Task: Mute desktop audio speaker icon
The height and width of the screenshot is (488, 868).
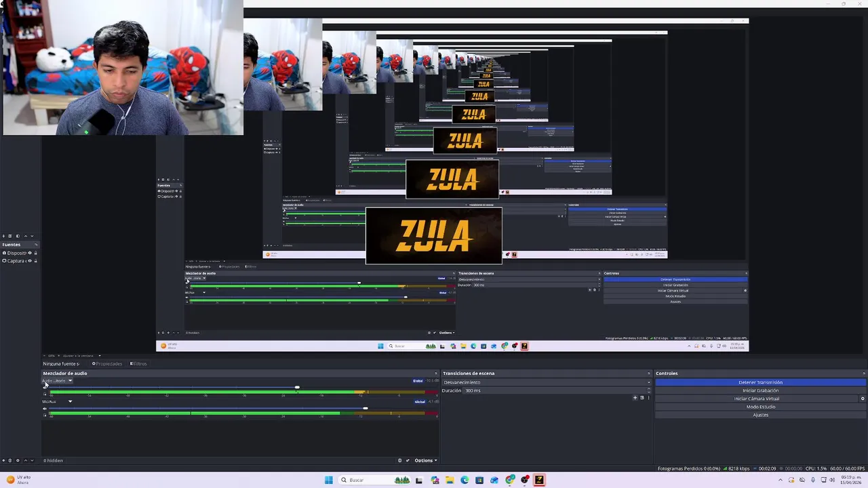Action: pos(45,388)
